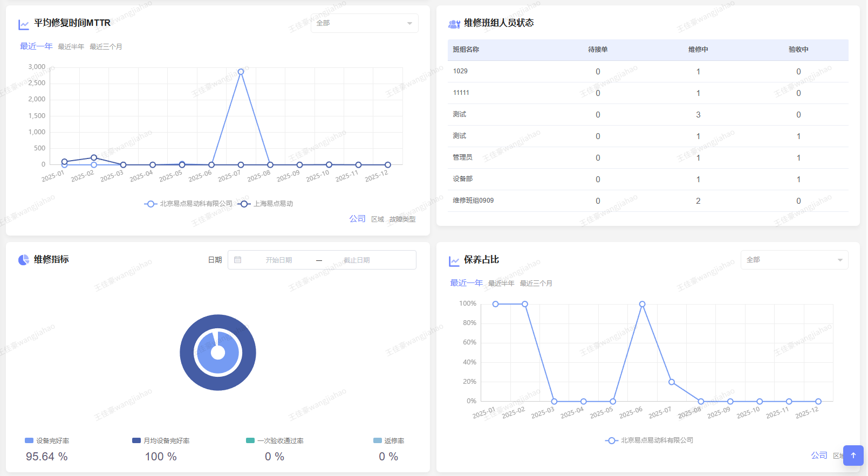Click the 设备完好率 color swatch
Screen dimensions: 868x476
tap(29, 440)
